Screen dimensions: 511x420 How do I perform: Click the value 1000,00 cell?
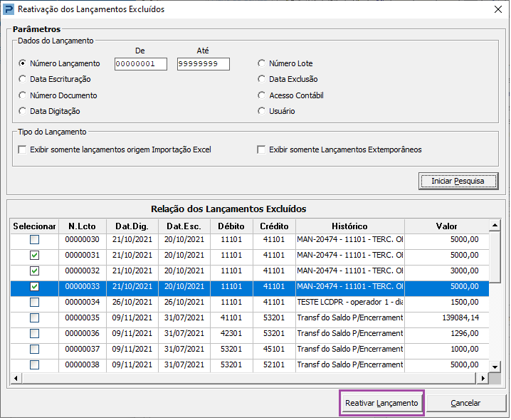[x=446, y=350]
